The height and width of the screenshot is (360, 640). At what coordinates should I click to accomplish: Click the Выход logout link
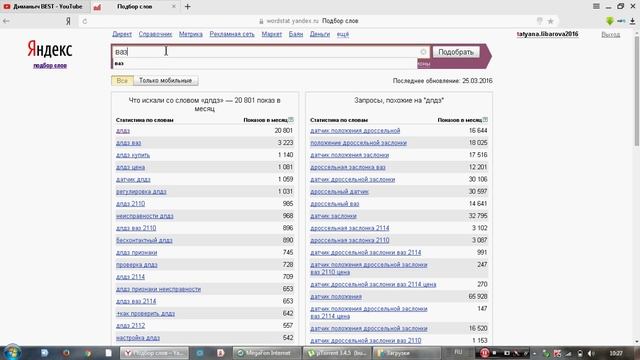pyautogui.click(x=610, y=34)
